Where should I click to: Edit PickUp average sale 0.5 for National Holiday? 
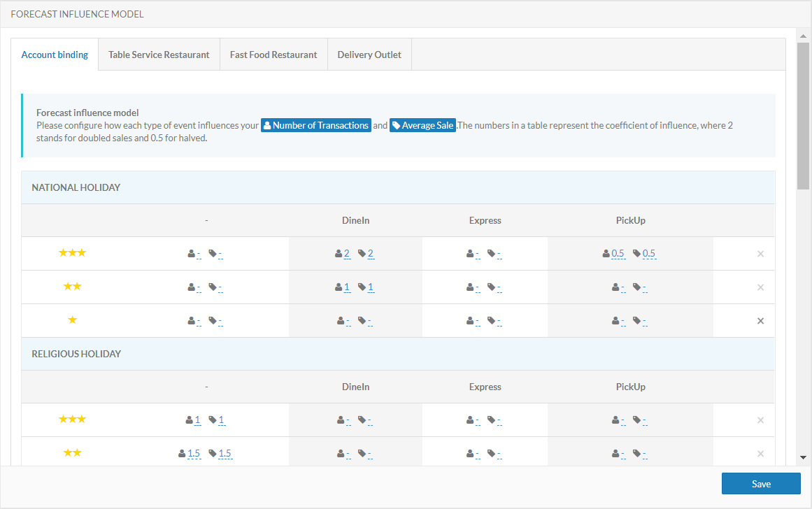(649, 254)
